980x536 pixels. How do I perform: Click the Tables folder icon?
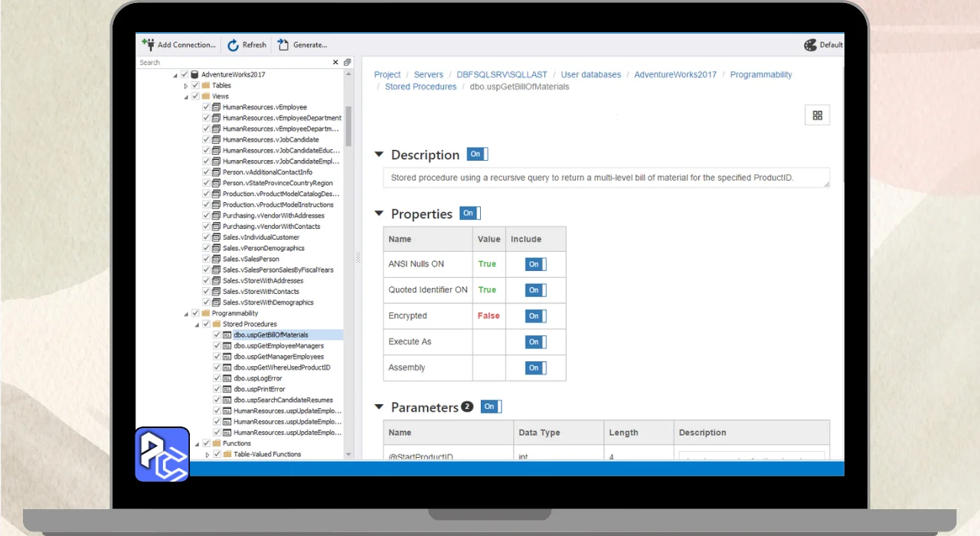(x=206, y=85)
